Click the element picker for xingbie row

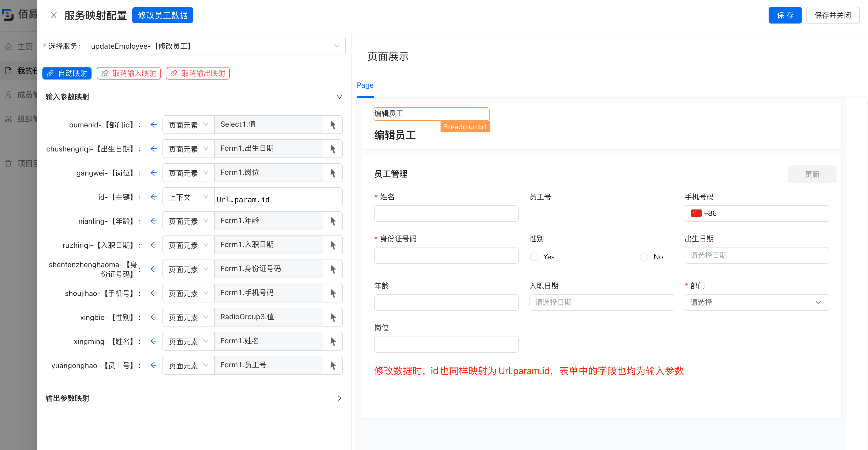point(332,317)
